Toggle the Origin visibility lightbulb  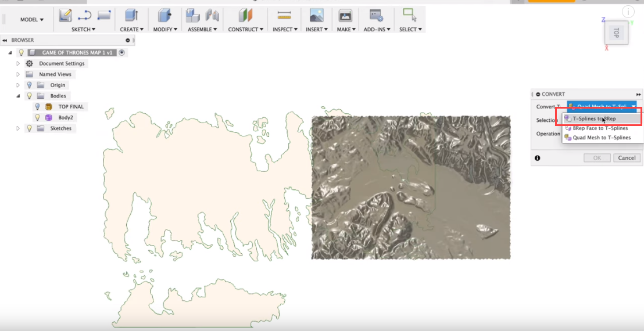pyautogui.click(x=29, y=85)
